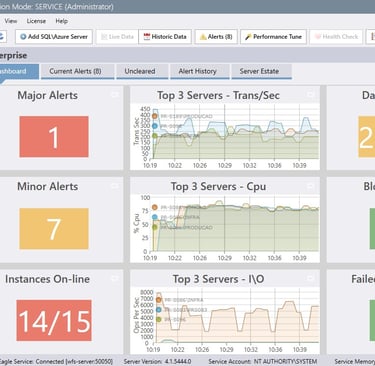This screenshot has width=375, height=366.
Task: Open the Server Estate tab
Action: click(261, 71)
